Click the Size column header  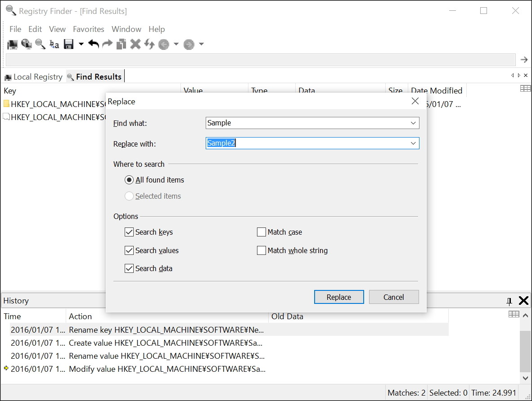pos(396,90)
